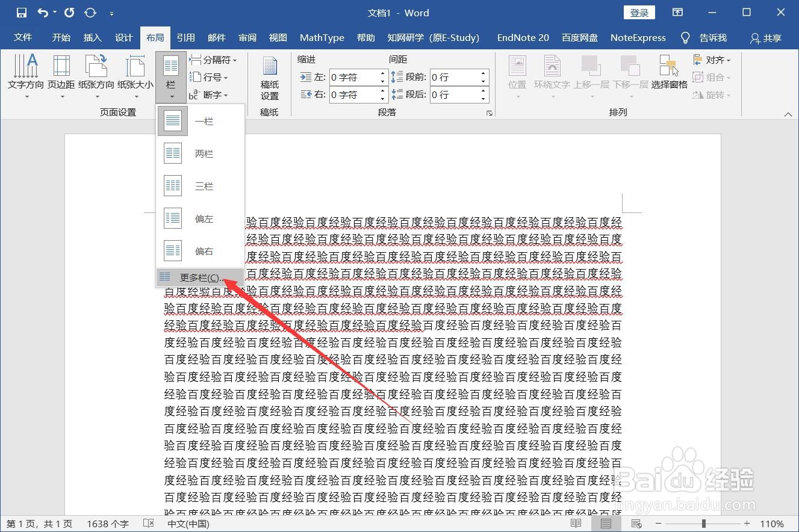Image resolution: width=799 pixels, height=532 pixels.
Task: Select the Right Column (偏右) layout
Action: tap(201, 251)
